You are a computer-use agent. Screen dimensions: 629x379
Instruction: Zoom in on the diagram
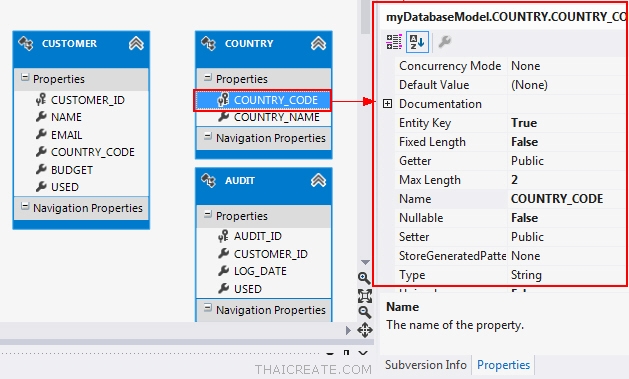tap(365, 278)
